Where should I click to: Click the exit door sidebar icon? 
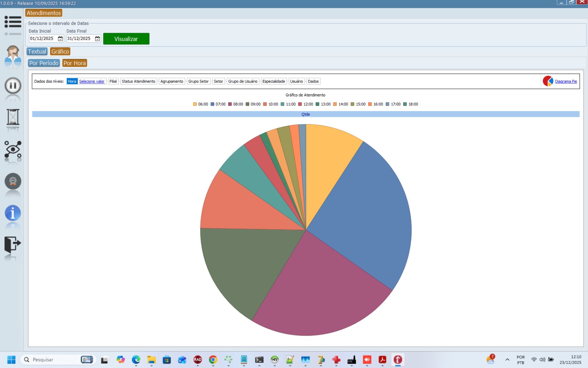pos(13,244)
